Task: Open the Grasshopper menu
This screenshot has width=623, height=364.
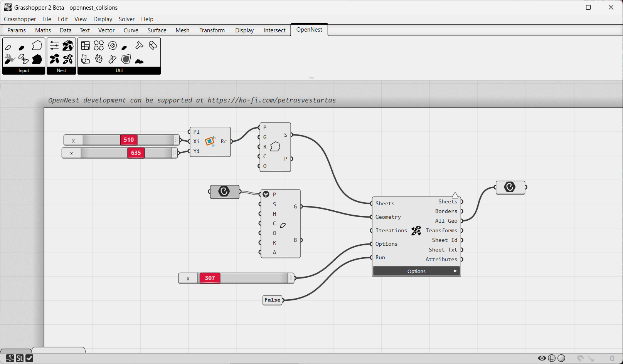Action: [20, 19]
